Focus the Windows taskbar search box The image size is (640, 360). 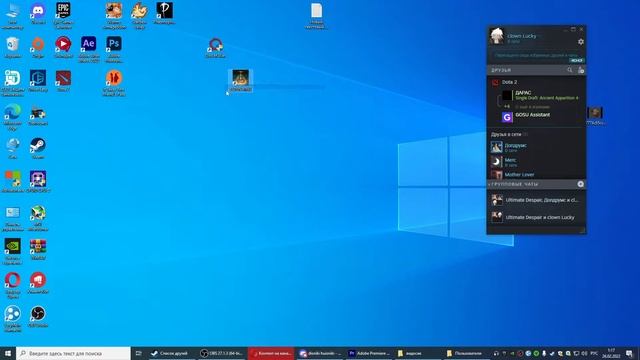coord(73,353)
